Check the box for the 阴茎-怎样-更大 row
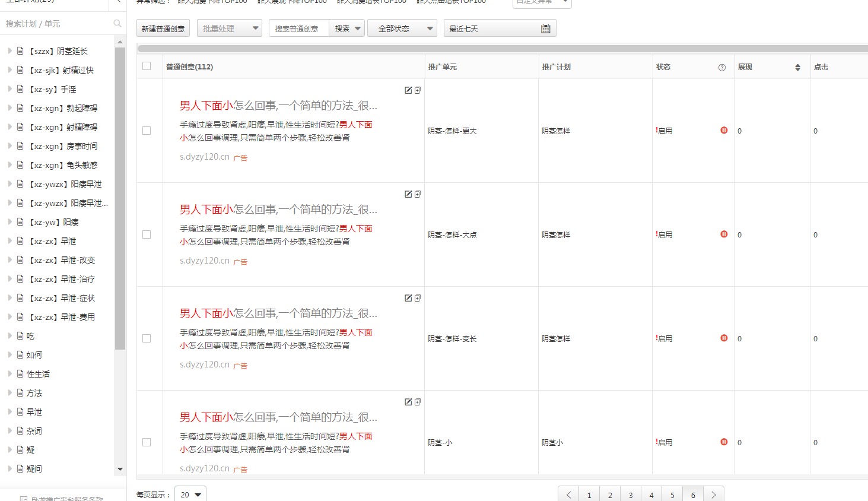868x501 pixels. [147, 131]
